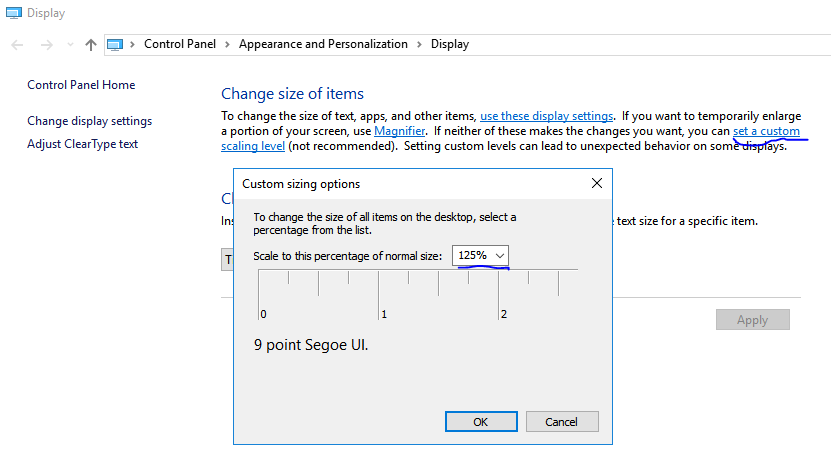
Task: Select the Display breadcrumb item
Action: point(449,44)
